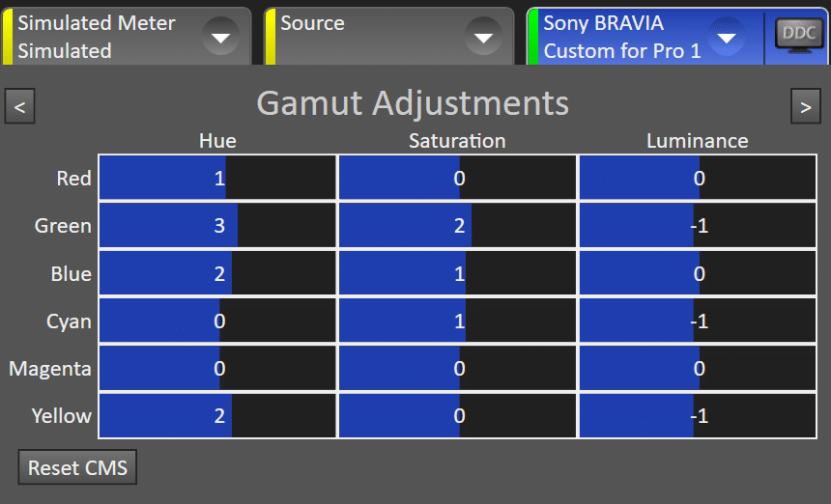Open the Sony BRAVIA display dropdown
Viewport: 831px width, 504px height.
pyautogui.click(x=726, y=37)
